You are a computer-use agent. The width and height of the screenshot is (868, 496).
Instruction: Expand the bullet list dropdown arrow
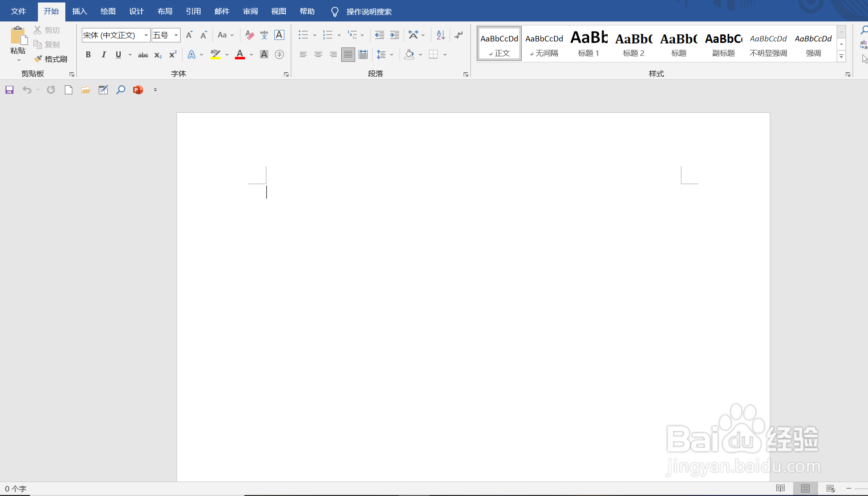point(315,35)
